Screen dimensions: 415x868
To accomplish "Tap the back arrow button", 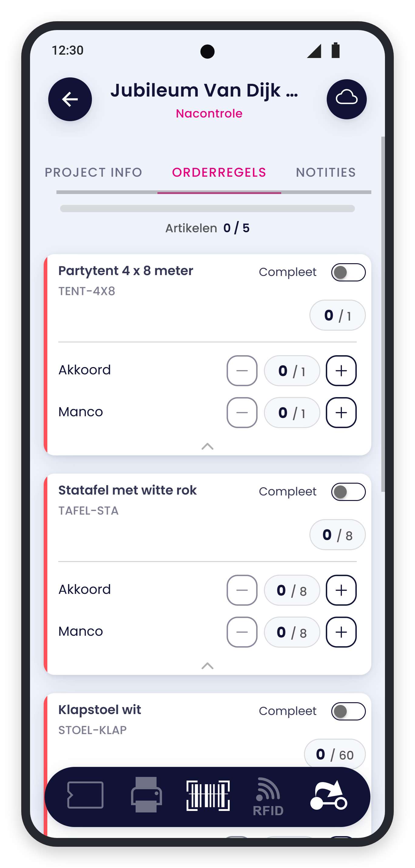I will click(70, 99).
